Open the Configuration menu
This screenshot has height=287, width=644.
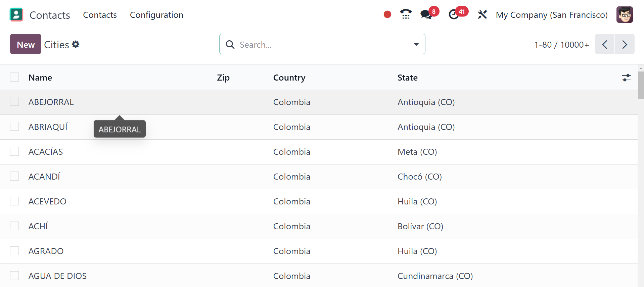click(156, 15)
